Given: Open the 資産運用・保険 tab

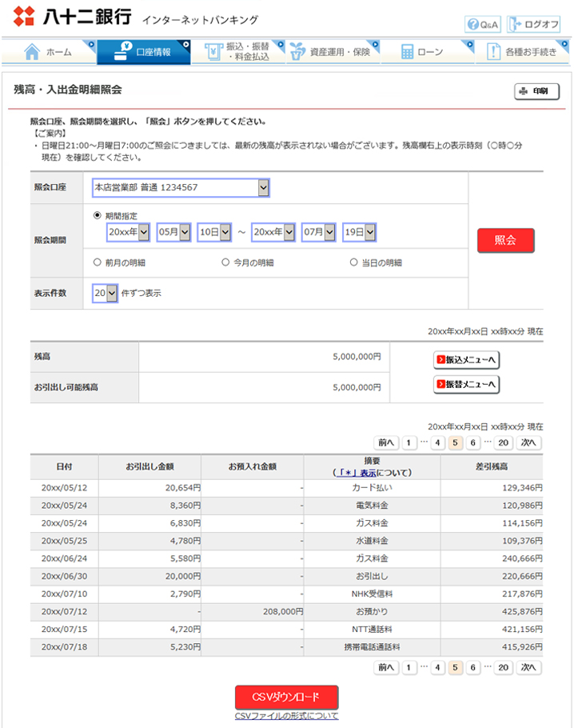Looking at the screenshot, I should pos(333,52).
